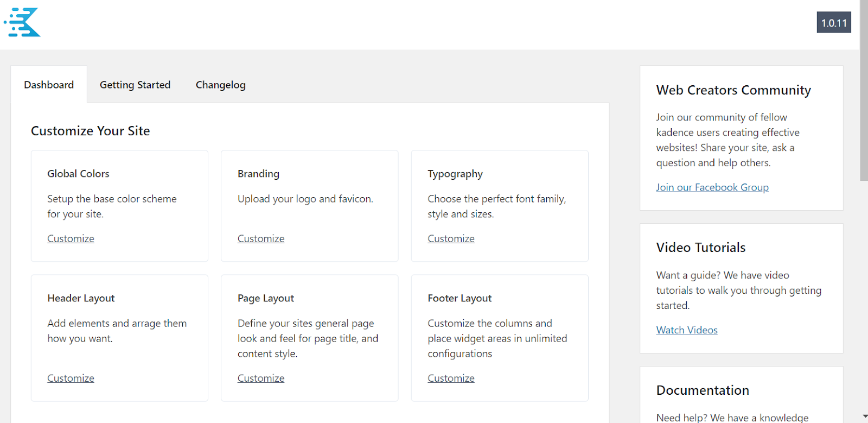868x423 pixels.
Task: Switch to the Dashboard tab
Action: tap(49, 85)
